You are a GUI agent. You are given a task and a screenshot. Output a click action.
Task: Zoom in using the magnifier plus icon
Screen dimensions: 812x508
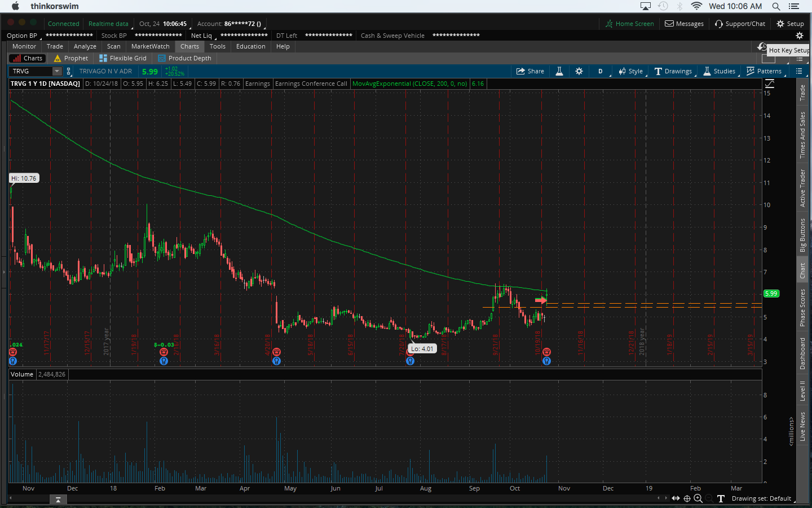click(x=698, y=498)
